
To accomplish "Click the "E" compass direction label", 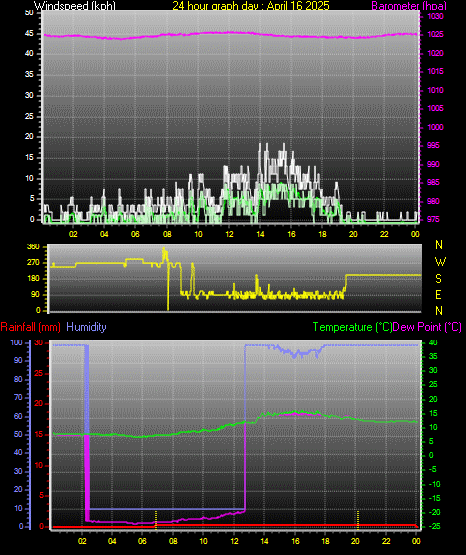I will tap(438, 294).
